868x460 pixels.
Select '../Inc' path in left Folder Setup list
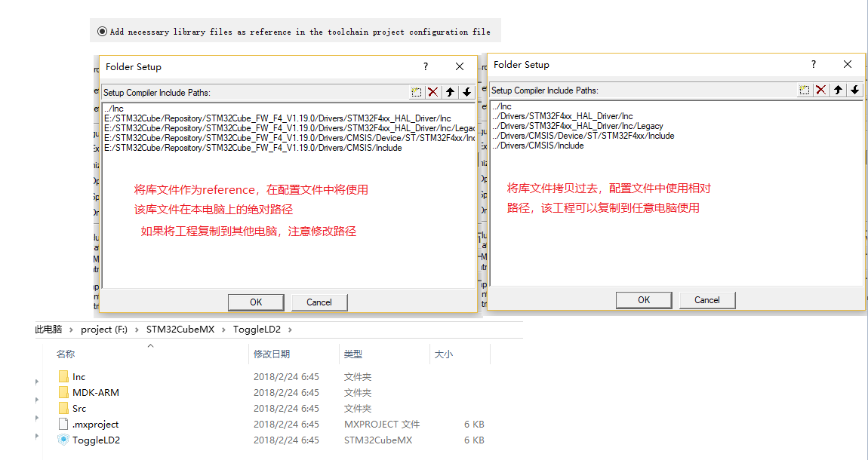coord(114,109)
